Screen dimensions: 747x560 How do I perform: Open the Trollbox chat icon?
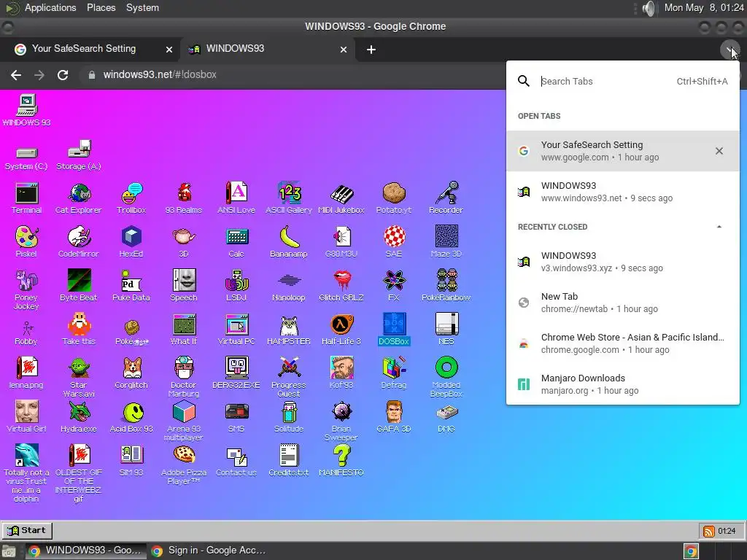coord(131,198)
